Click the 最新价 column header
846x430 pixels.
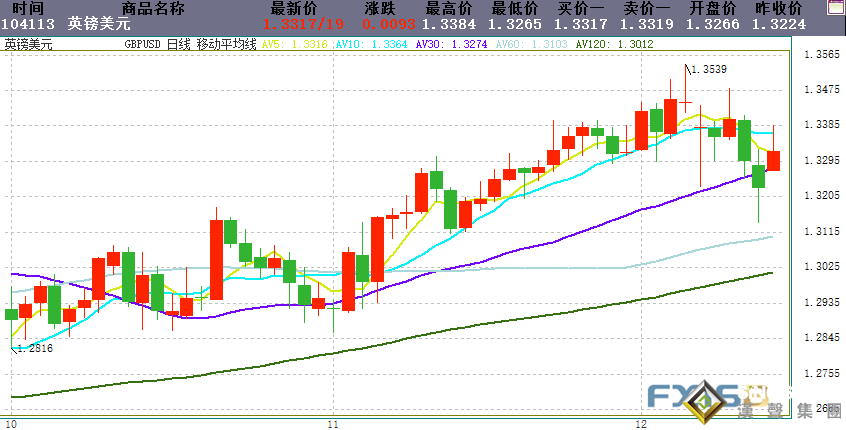[294, 8]
